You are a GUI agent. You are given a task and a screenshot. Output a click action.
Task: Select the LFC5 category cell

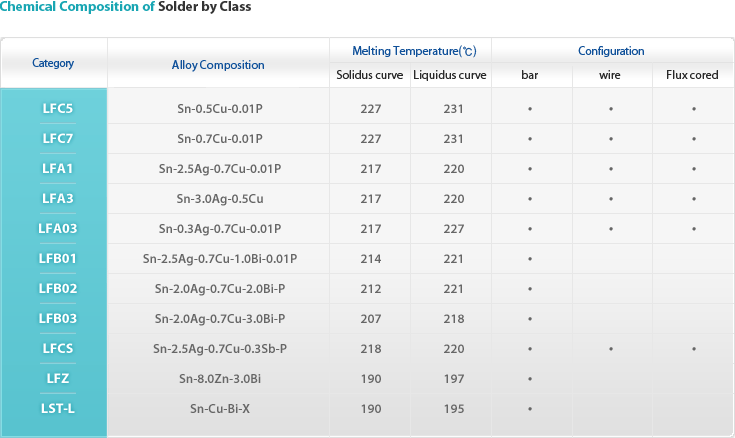(58, 108)
